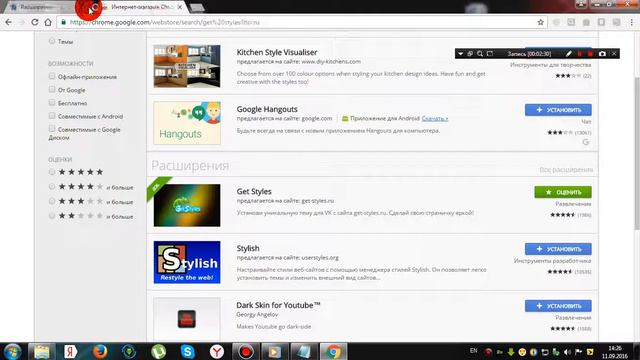
Task: Open Все расширения link
Action: pos(566,169)
